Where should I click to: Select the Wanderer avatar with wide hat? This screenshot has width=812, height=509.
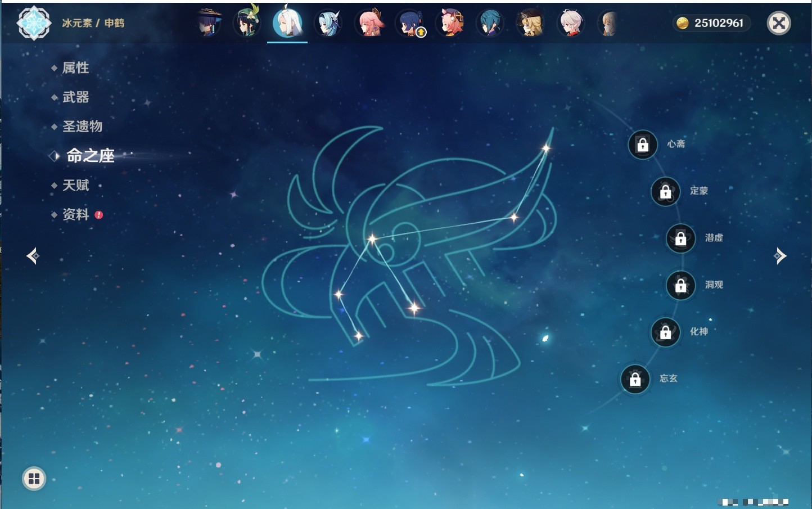pyautogui.click(x=209, y=22)
